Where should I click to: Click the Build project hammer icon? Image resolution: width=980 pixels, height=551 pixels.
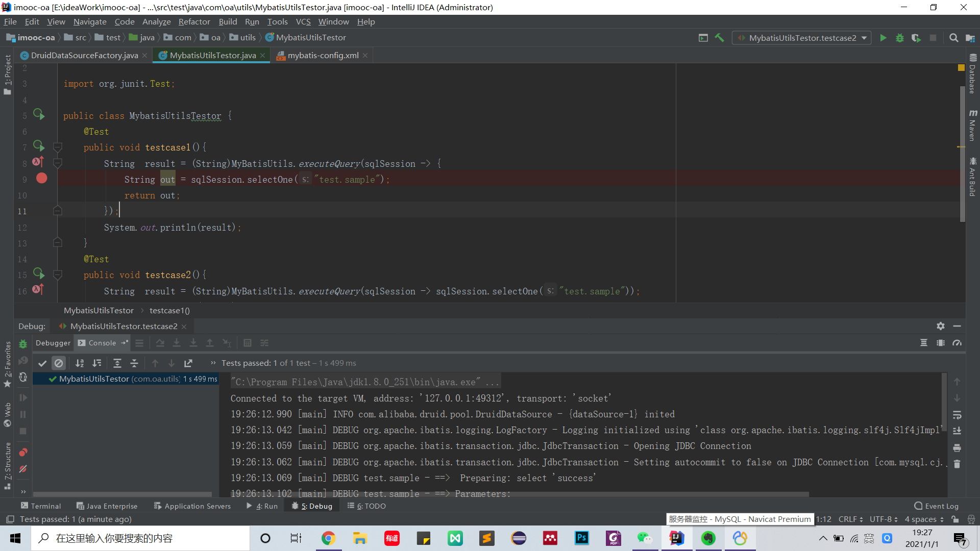(719, 38)
